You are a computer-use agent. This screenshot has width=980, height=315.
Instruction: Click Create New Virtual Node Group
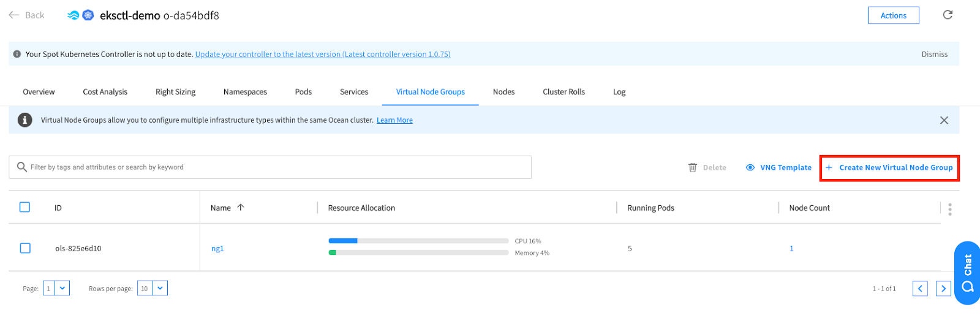click(x=889, y=167)
